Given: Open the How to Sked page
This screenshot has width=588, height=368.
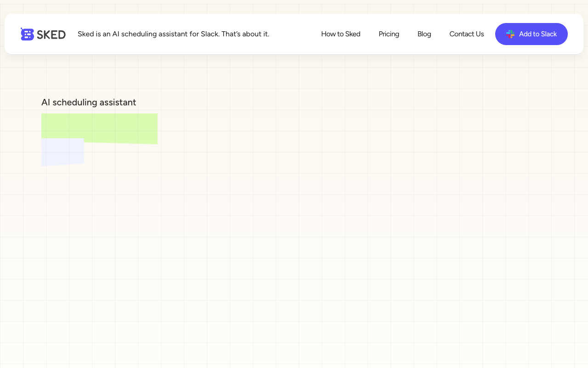Looking at the screenshot, I should 341,34.
